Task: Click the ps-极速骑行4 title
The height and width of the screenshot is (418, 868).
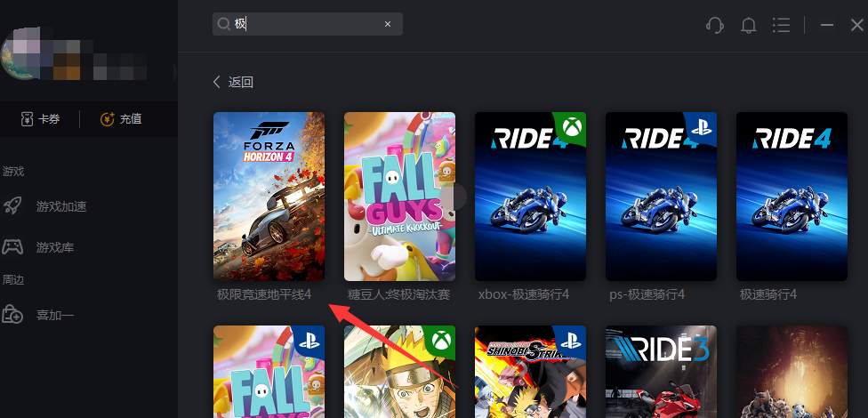Action: 647,294
